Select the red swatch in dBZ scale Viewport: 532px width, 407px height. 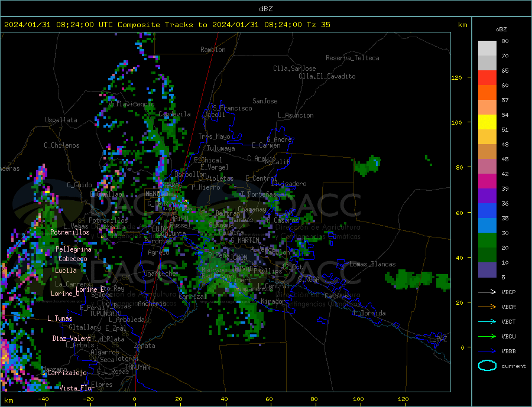pyautogui.click(x=487, y=77)
